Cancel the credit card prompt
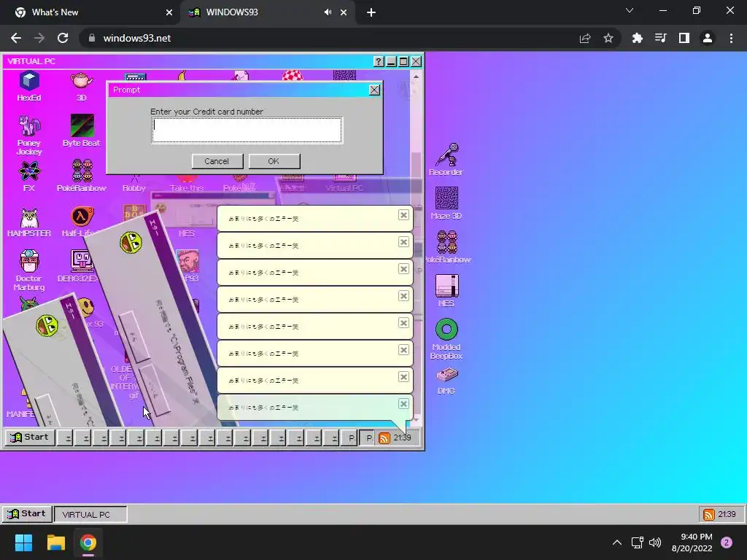747x560 pixels. [x=217, y=161]
